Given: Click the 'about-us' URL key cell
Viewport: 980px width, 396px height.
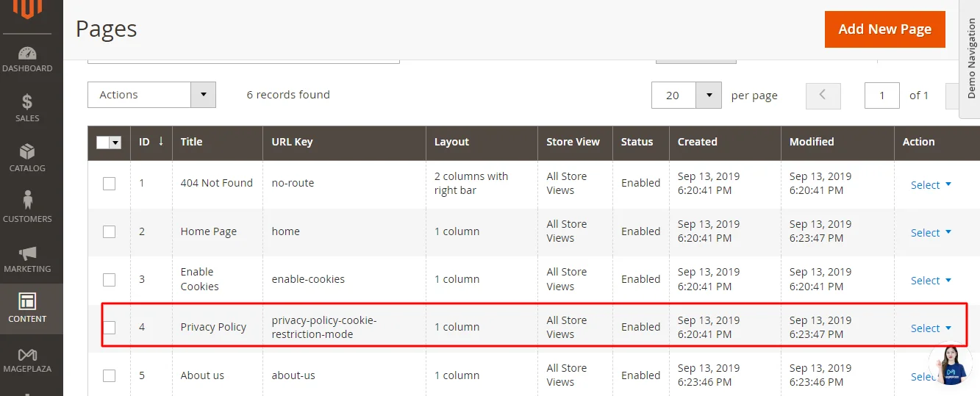Looking at the screenshot, I should pyautogui.click(x=293, y=375).
